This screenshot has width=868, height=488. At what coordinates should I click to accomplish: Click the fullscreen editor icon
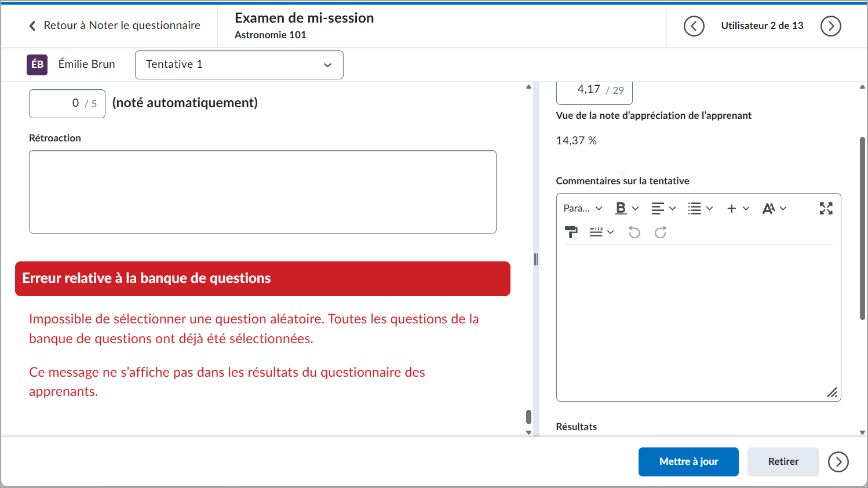click(826, 209)
